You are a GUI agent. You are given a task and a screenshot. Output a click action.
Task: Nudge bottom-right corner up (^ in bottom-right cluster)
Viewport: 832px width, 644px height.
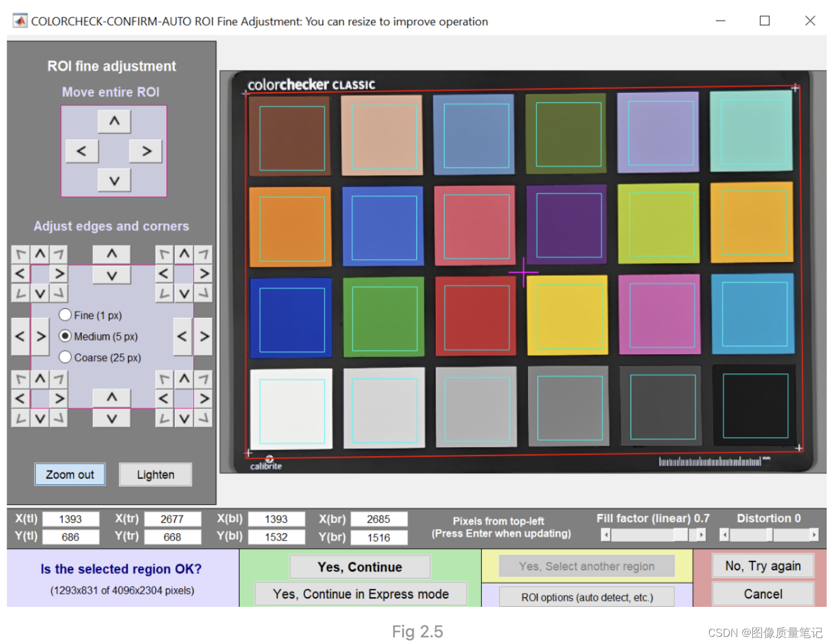click(x=184, y=379)
